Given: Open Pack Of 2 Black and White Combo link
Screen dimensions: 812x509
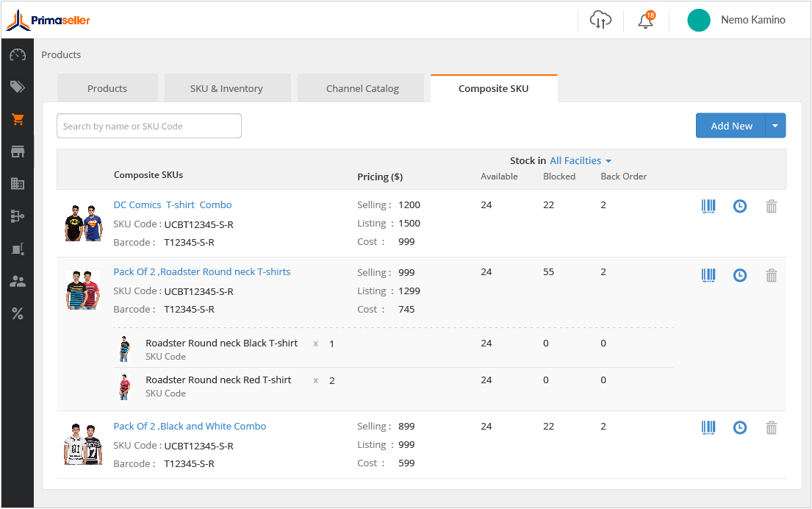Looking at the screenshot, I should [x=190, y=426].
